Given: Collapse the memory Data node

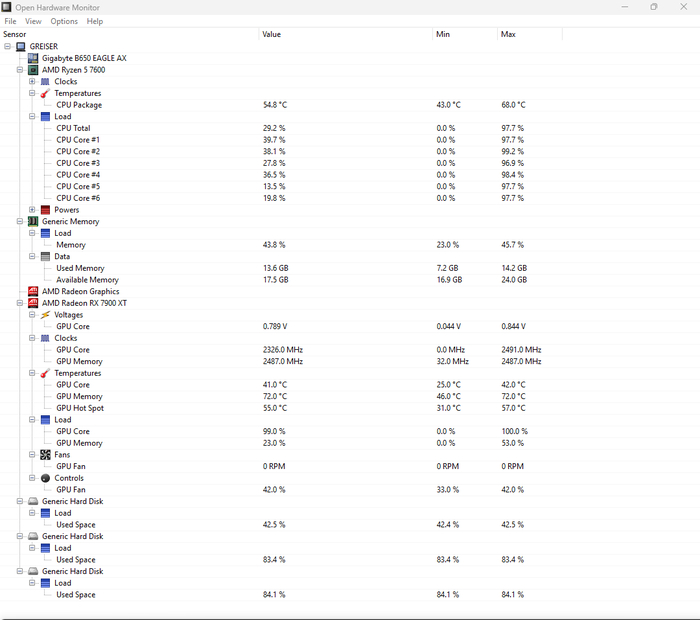Looking at the screenshot, I should coord(32,257).
